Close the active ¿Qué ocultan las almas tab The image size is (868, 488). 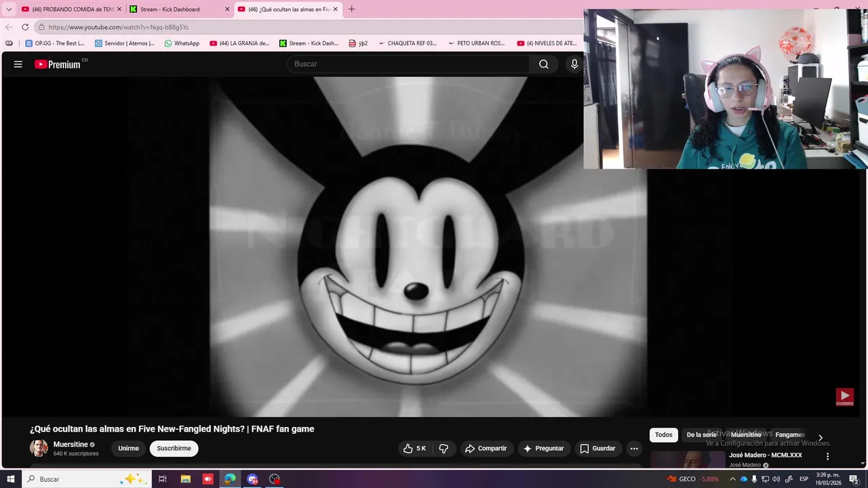point(335,9)
